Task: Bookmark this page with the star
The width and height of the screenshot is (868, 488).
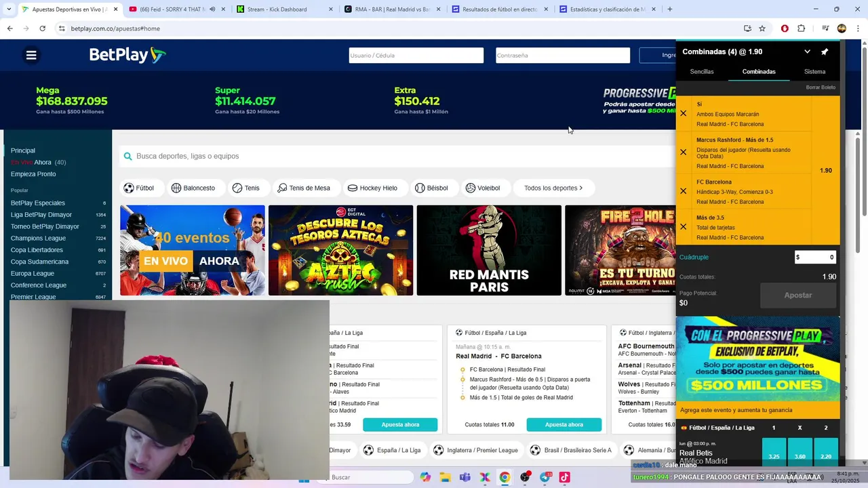Action: (x=762, y=28)
